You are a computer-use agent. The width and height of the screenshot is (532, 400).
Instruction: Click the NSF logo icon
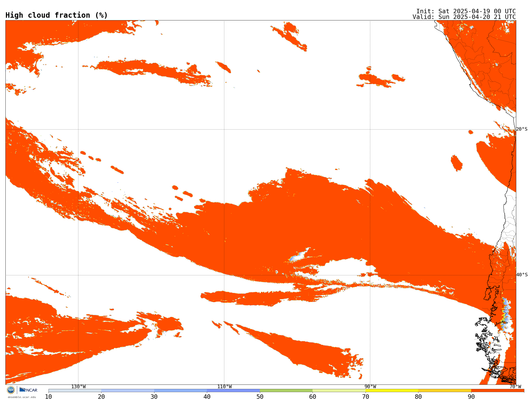[x=11, y=390]
